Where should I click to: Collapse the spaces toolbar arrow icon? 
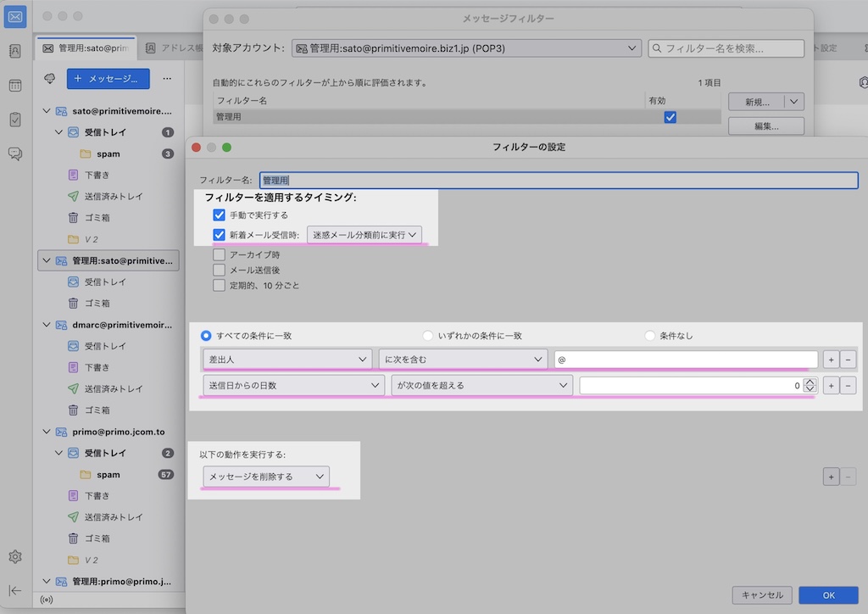(x=15, y=590)
